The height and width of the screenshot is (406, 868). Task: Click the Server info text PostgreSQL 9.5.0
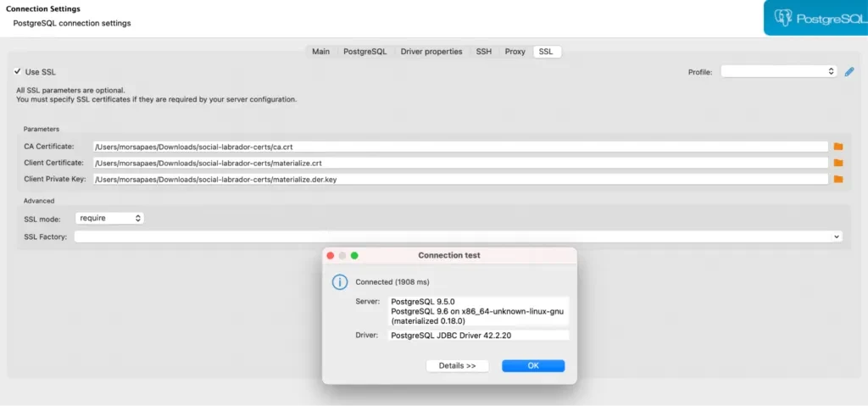pos(422,302)
